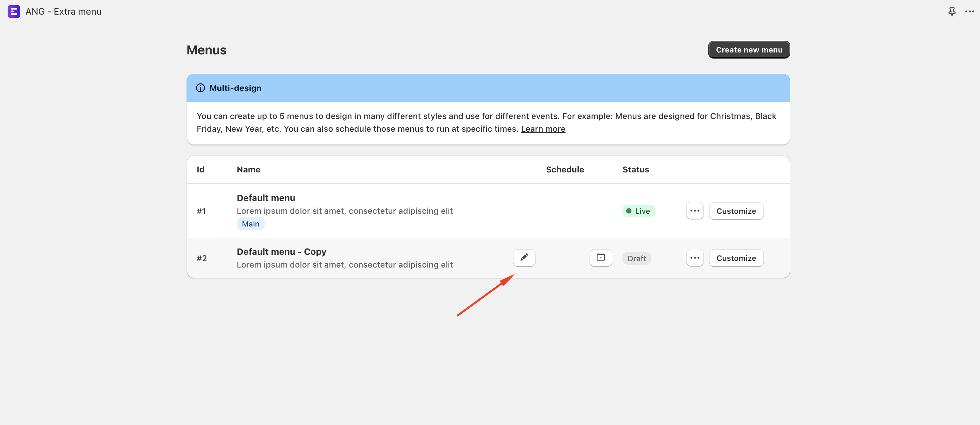
Task: Follow the Learn more link
Action: 543,129
